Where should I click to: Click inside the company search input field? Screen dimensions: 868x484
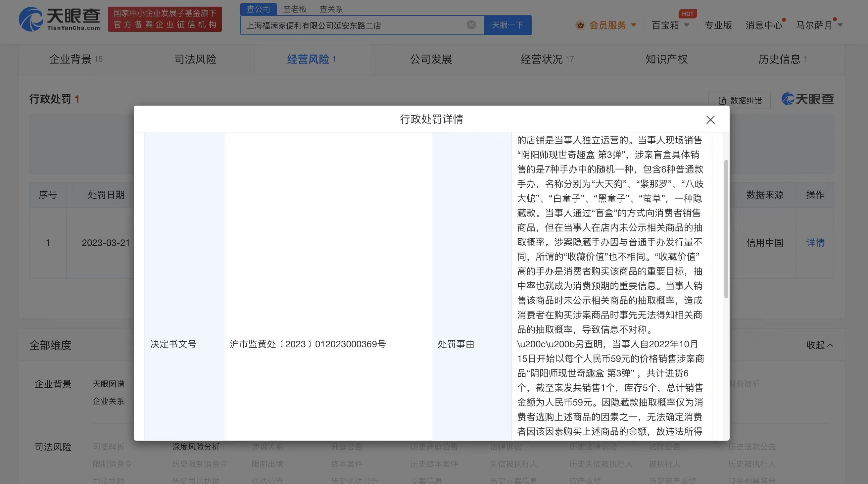[337, 24]
